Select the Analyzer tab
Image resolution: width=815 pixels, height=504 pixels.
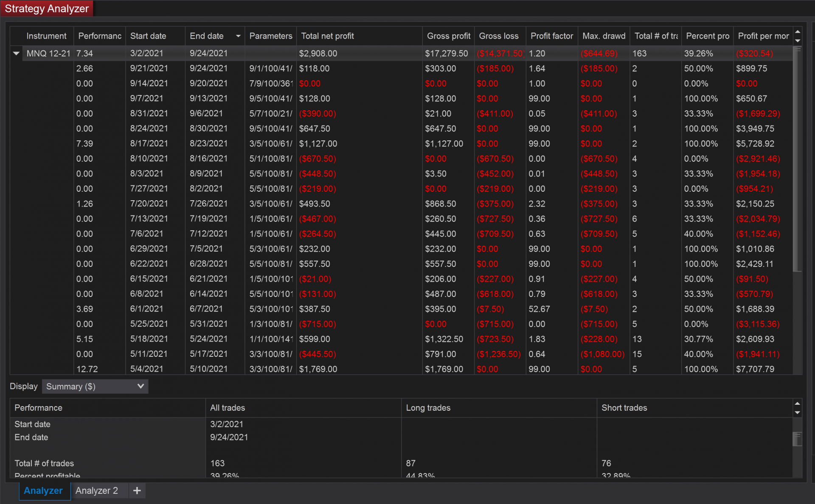43,490
